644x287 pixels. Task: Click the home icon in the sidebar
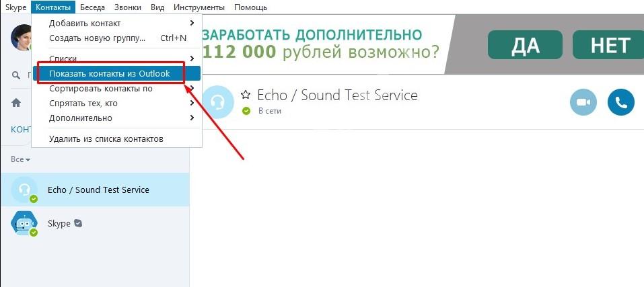16,102
